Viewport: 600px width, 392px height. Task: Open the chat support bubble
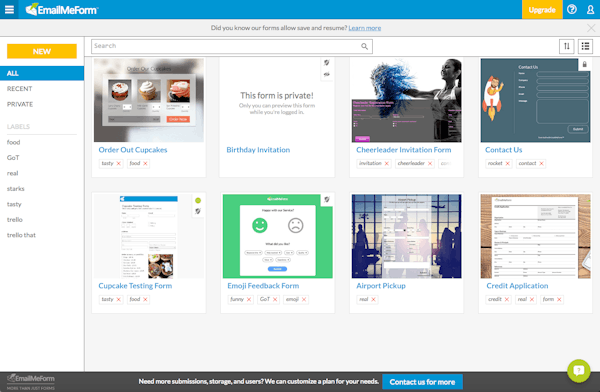[x=579, y=371]
